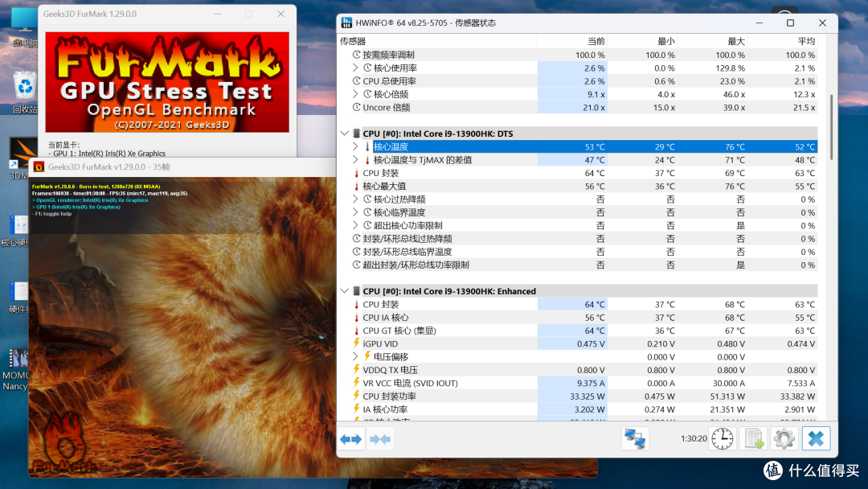Click the 传感器 column header
Viewport: 868px width, 489px height.
click(437, 42)
